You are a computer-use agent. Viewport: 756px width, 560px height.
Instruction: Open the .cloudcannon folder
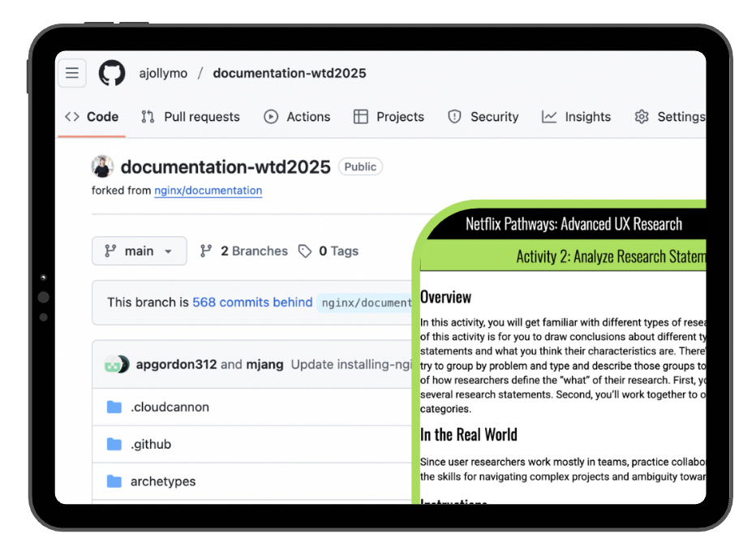pyautogui.click(x=170, y=407)
